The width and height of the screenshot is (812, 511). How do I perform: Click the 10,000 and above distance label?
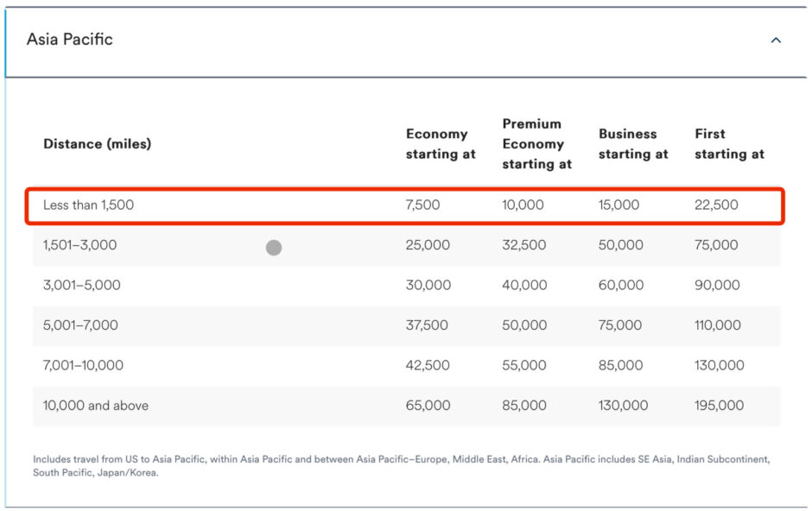pyautogui.click(x=95, y=406)
